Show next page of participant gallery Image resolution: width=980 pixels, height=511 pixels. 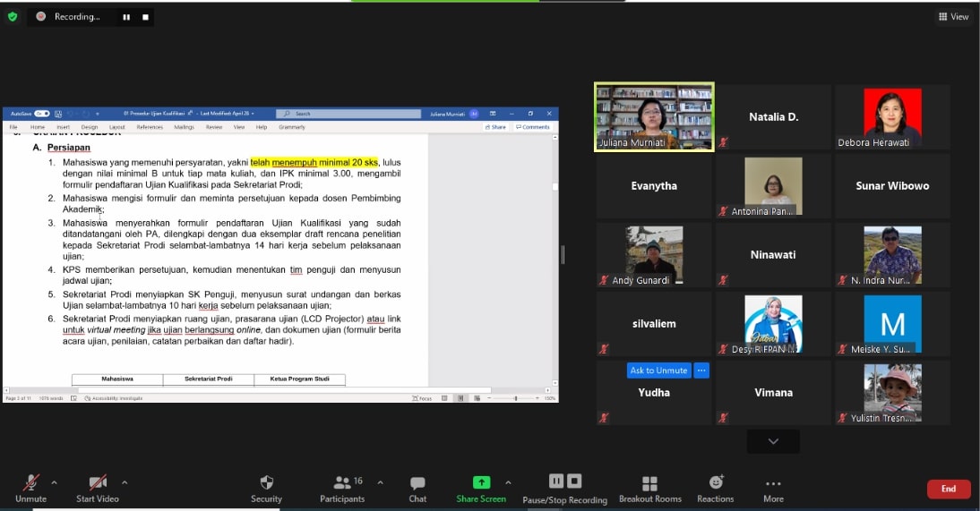(x=773, y=441)
